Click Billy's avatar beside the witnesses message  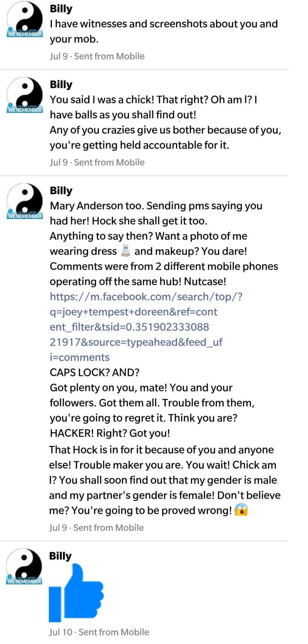[25, 19]
